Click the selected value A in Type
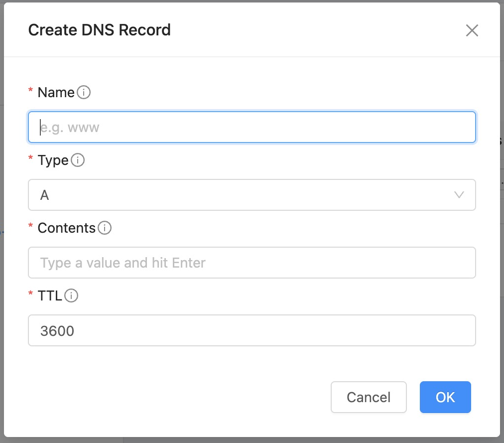 45,195
